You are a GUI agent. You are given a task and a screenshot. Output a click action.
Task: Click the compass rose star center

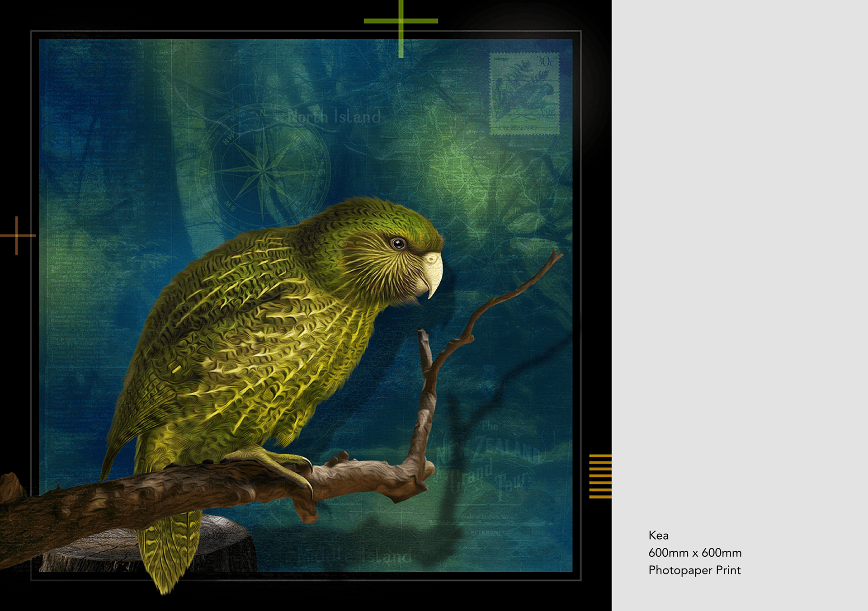(x=263, y=171)
